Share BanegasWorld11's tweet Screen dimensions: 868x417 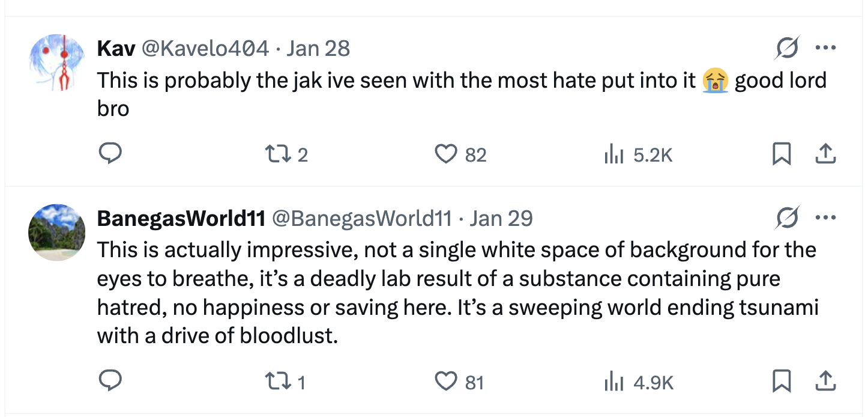point(825,381)
